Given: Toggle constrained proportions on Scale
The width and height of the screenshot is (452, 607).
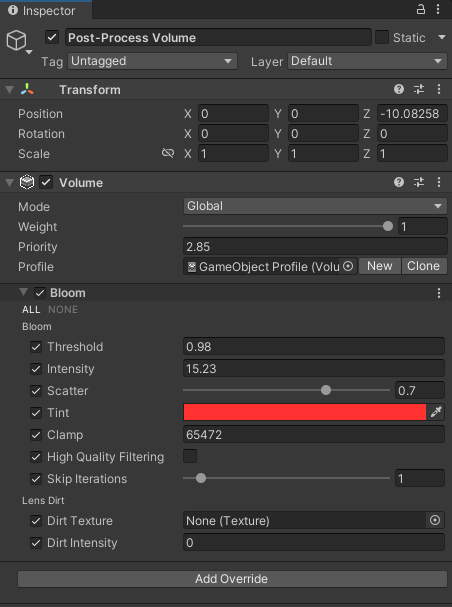Looking at the screenshot, I should [x=168, y=153].
